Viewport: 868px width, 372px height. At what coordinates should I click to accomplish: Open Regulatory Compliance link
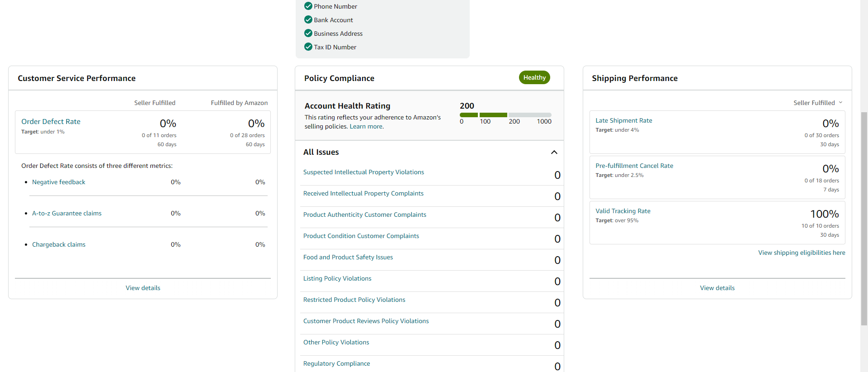(x=336, y=363)
